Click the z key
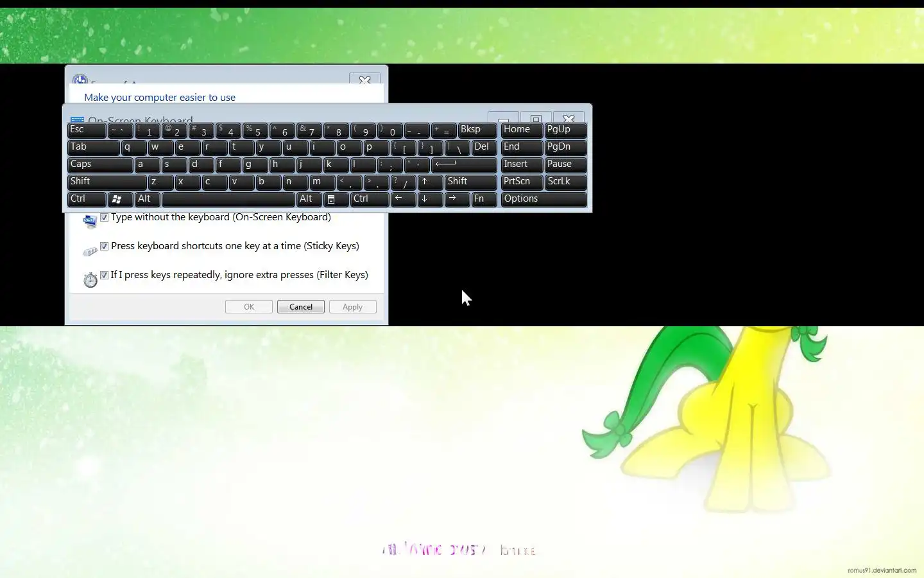Screen dimensions: 924x578 [x=161, y=182]
